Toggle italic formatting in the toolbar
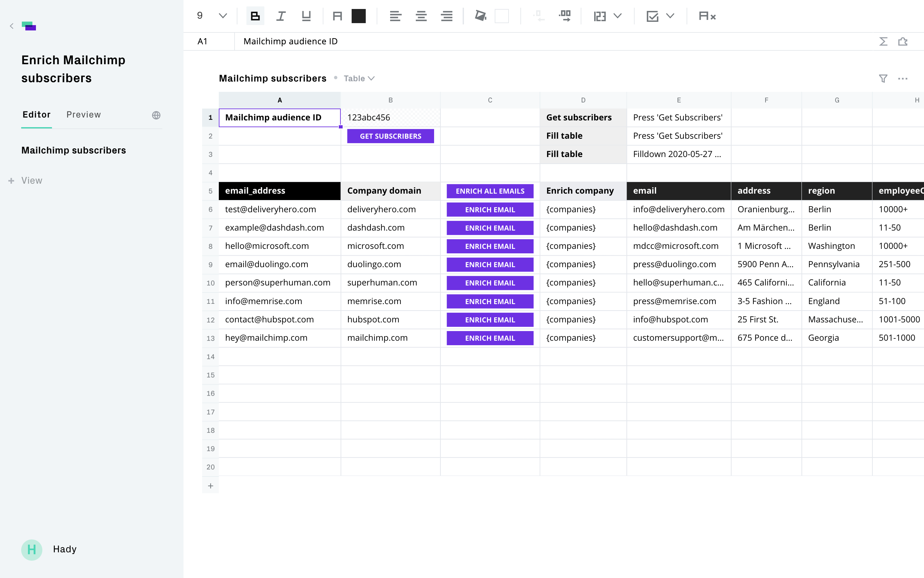This screenshot has width=924, height=578. (281, 16)
